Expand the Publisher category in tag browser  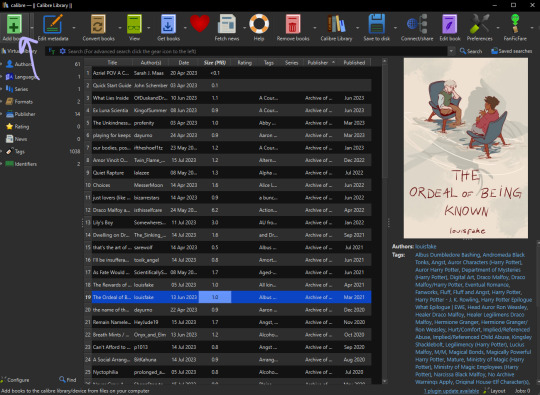tap(2, 114)
